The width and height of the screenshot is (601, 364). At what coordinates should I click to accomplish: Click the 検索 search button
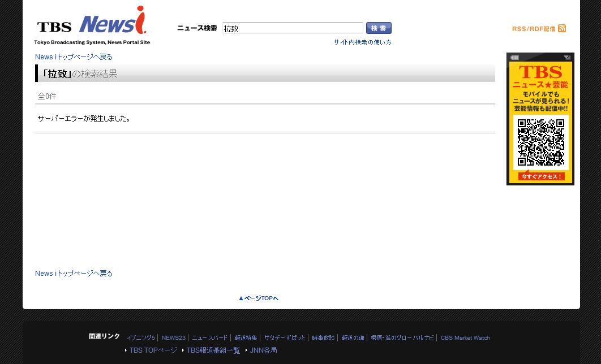[379, 28]
